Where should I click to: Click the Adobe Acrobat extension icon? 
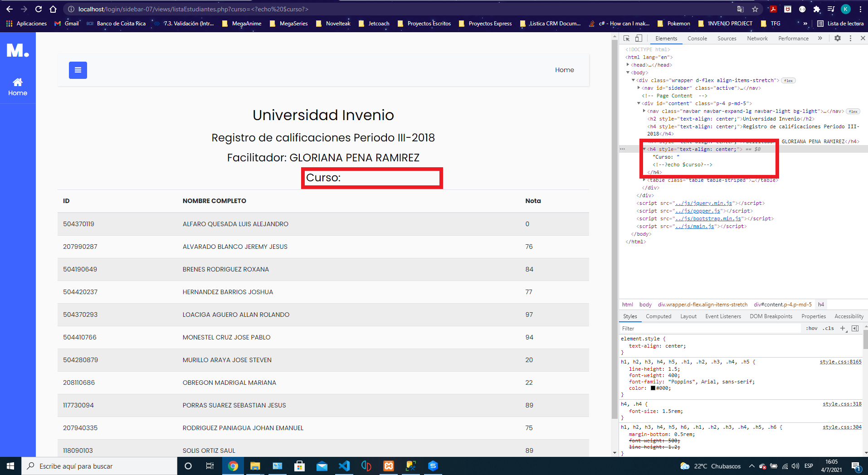point(773,9)
